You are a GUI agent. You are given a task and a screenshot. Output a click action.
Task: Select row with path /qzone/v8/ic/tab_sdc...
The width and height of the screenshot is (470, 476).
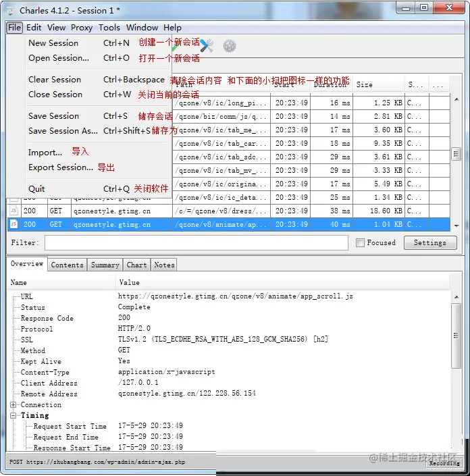click(311, 157)
